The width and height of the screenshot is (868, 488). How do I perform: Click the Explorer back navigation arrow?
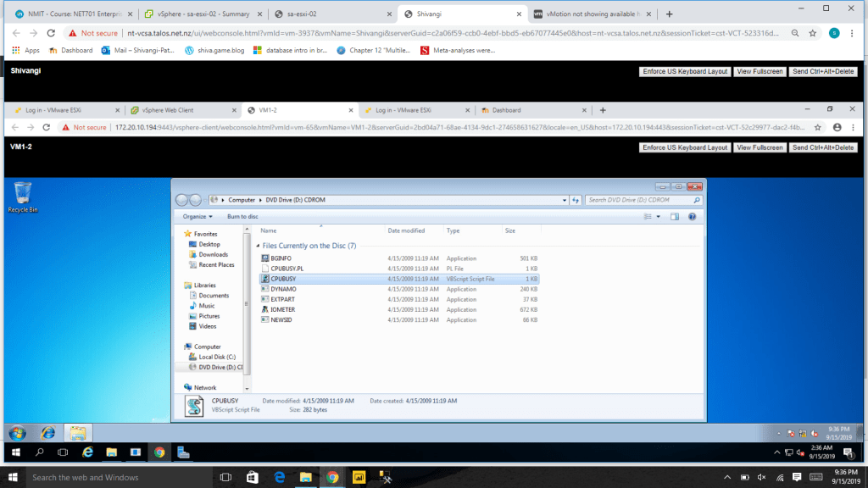pos(183,200)
